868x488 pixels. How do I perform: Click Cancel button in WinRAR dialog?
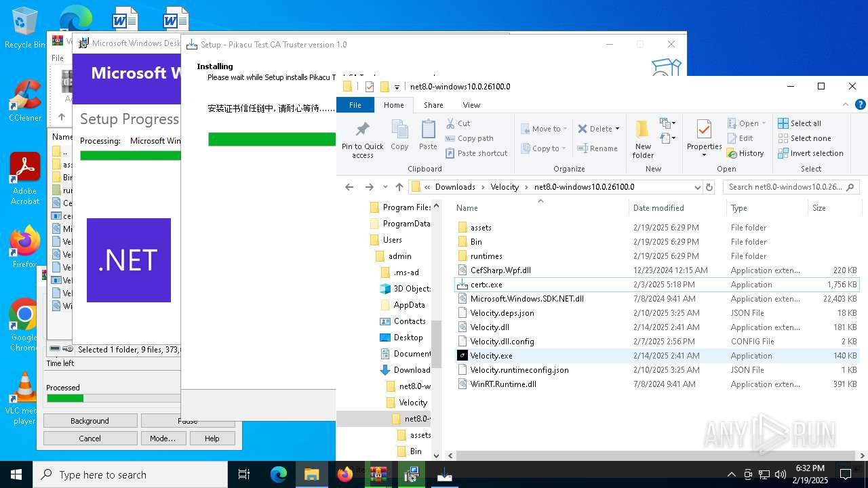90,439
